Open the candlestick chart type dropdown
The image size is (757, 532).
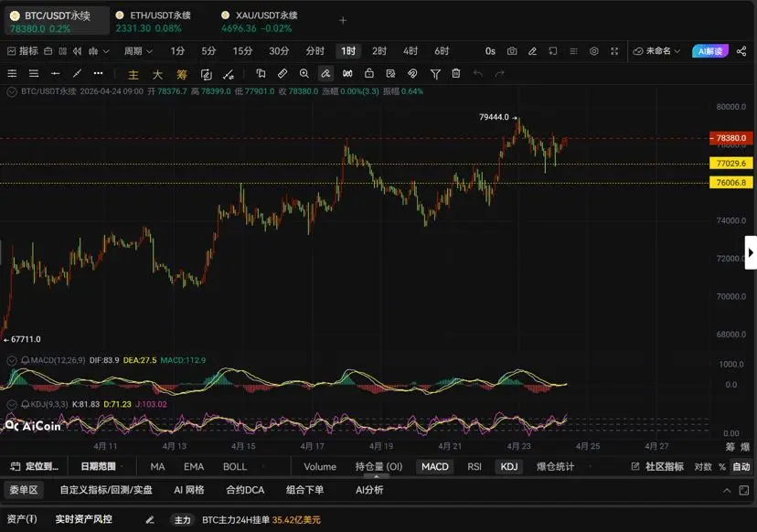pyautogui.click(x=99, y=50)
